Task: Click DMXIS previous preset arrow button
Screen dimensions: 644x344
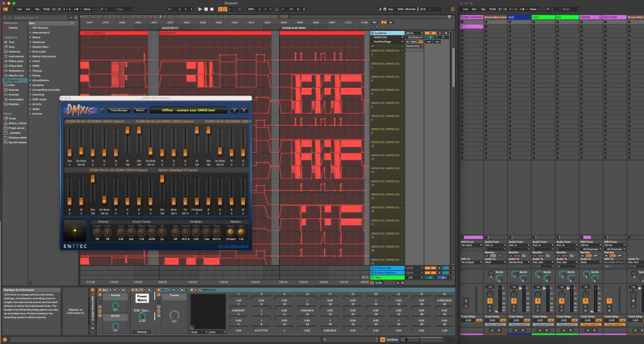Action: pyautogui.click(x=234, y=110)
